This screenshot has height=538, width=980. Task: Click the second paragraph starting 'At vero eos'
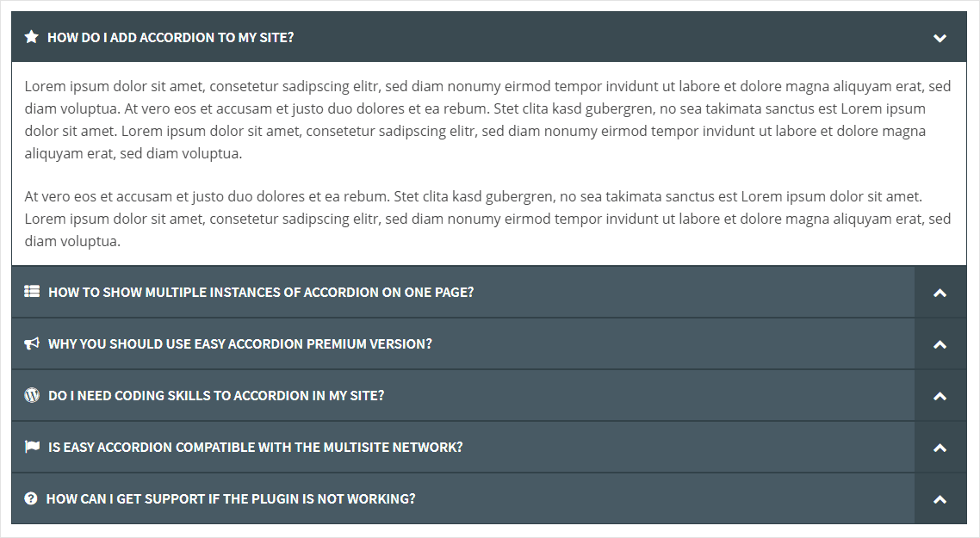point(487,219)
